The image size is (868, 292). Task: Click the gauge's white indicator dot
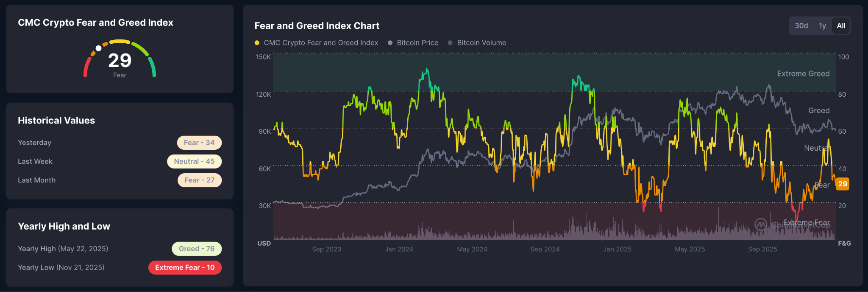click(98, 48)
